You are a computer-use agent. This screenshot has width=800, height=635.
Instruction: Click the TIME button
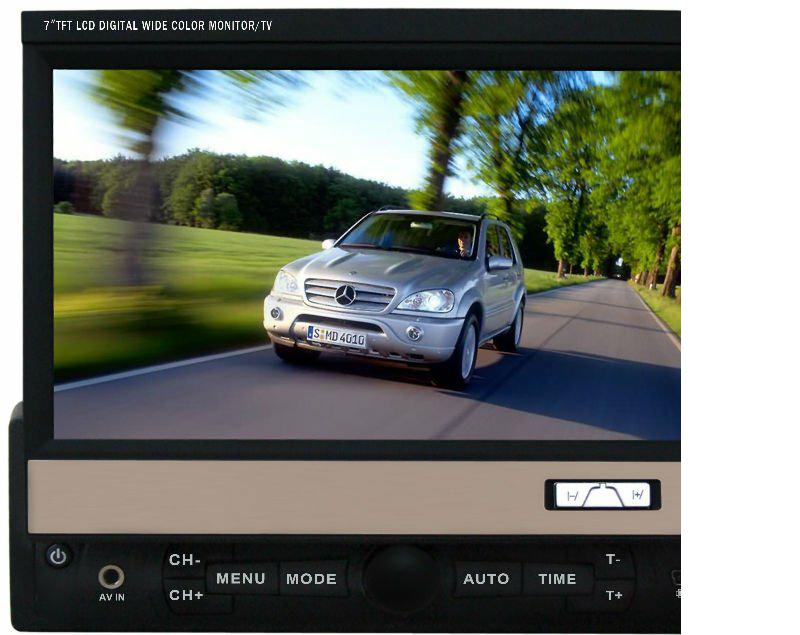coord(557,578)
